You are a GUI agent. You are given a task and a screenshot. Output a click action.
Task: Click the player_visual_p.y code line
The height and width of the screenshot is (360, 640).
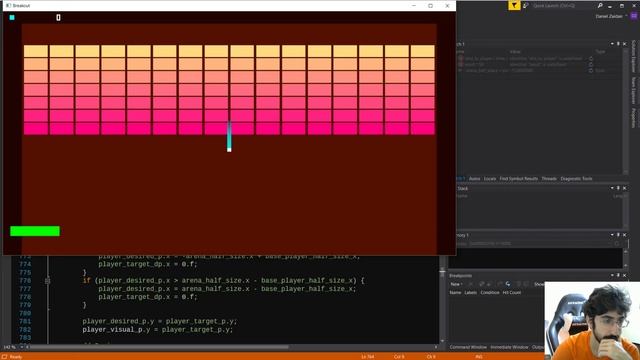(158, 330)
